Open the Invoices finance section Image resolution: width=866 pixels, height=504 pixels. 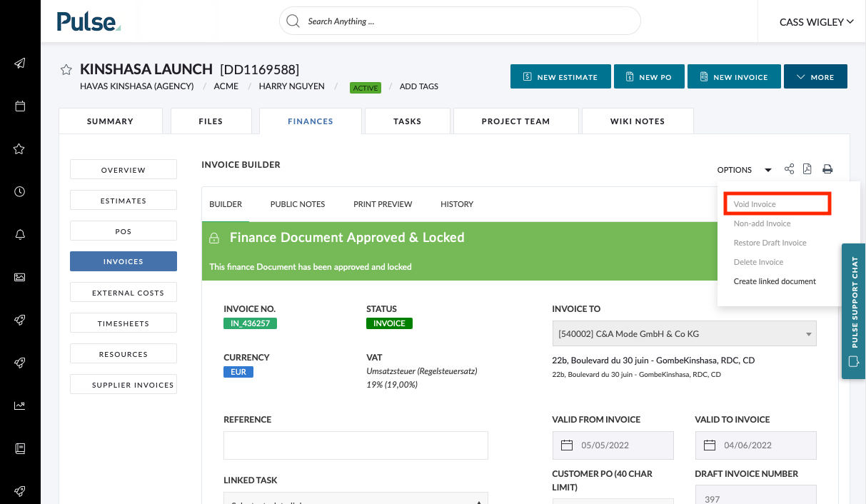pos(124,261)
